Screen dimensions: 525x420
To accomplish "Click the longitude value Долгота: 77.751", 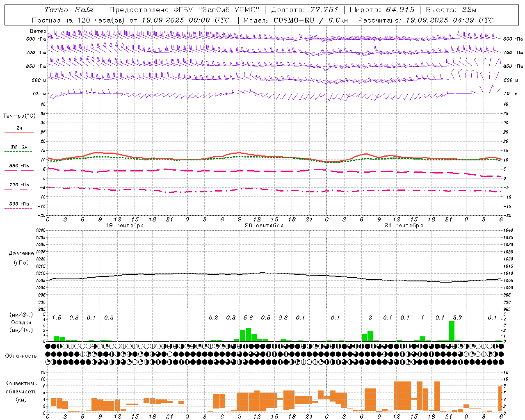I will pos(305,10).
